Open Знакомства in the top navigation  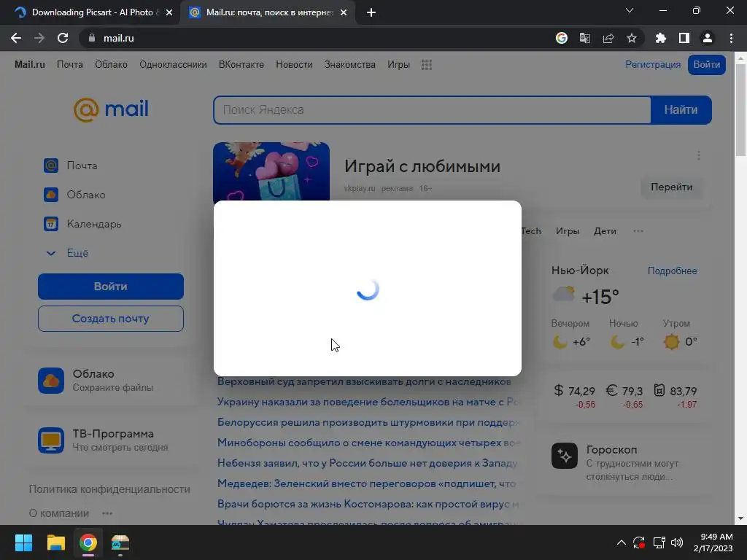pos(349,64)
